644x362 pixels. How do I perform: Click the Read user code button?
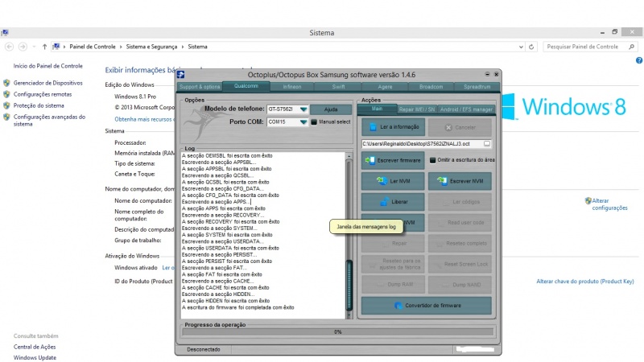(460, 223)
